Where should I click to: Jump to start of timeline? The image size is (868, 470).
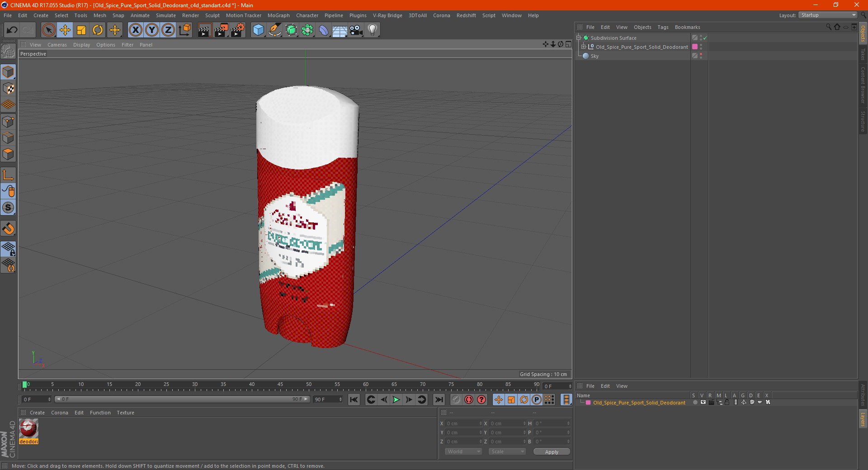pyautogui.click(x=354, y=399)
